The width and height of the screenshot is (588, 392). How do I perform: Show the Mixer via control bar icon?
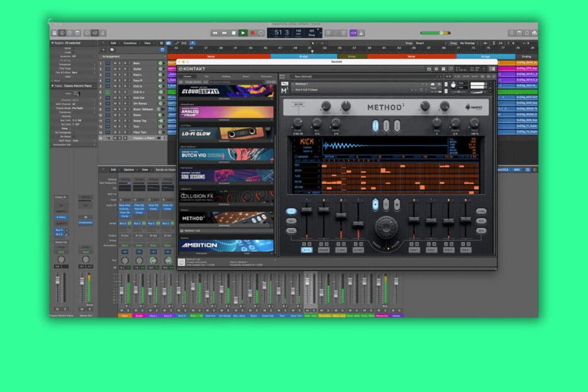pos(95,33)
